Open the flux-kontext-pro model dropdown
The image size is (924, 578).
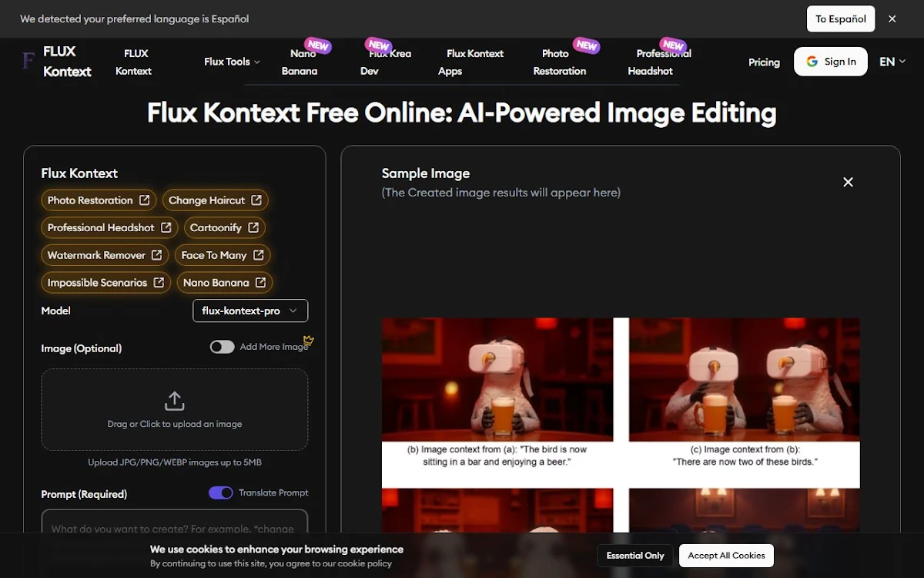(250, 311)
